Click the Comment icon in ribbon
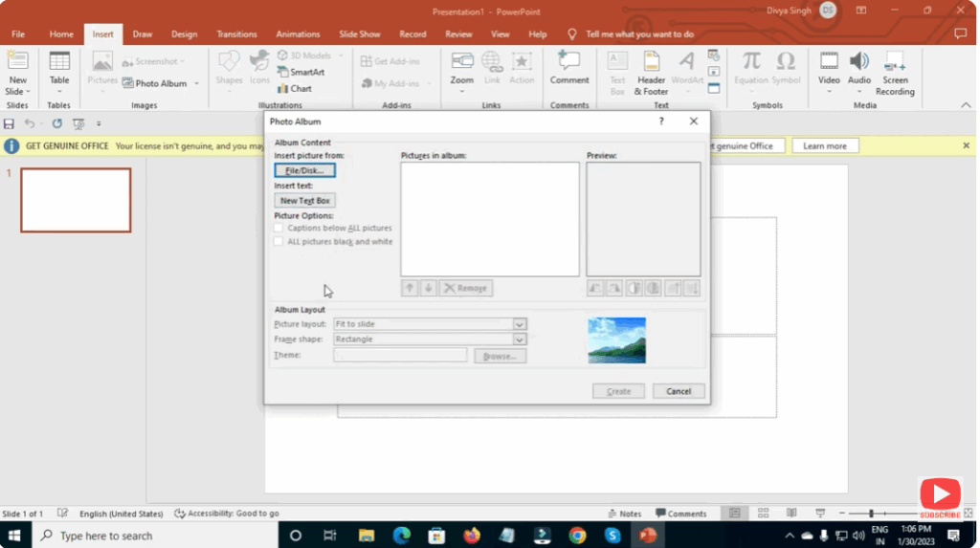This screenshot has height=548, width=980. (x=568, y=61)
